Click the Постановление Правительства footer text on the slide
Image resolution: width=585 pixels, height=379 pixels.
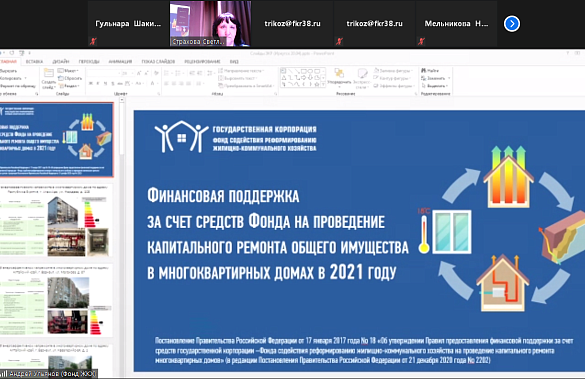coord(363,350)
